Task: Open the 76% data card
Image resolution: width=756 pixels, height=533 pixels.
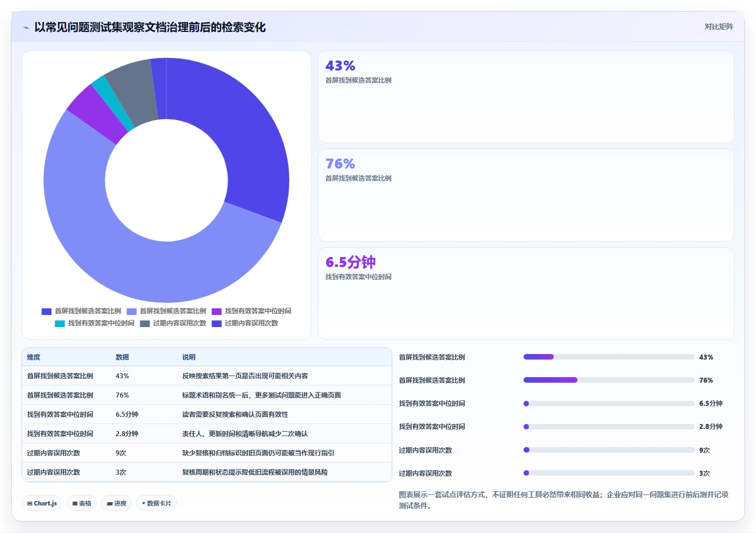Action: pyautogui.click(x=526, y=195)
